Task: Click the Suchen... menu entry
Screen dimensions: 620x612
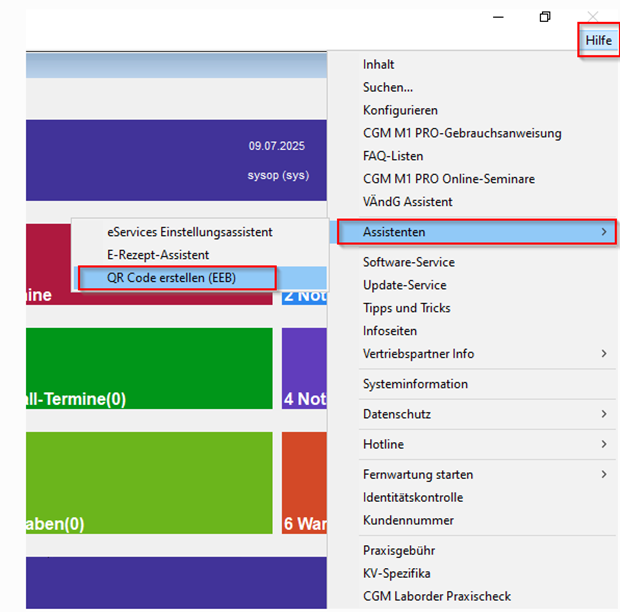Action: coord(388,88)
